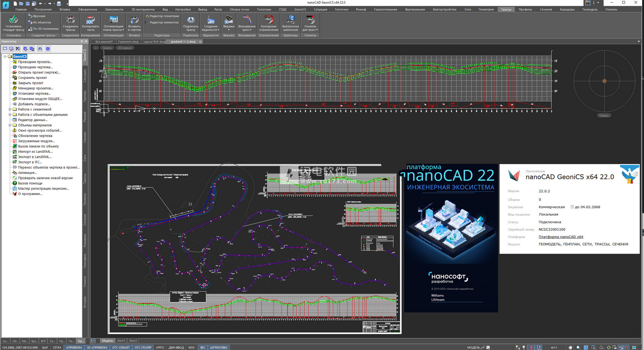The width and height of the screenshot is (644, 350).
Task: Open Создание ведомости dropdown
Action: click(x=211, y=22)
